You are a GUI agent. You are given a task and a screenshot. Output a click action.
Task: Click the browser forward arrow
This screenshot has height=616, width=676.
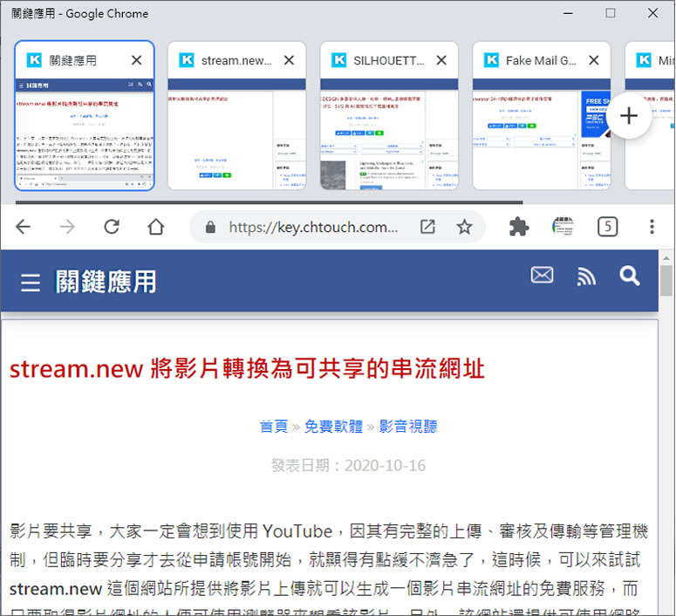(x=67, y=227)
